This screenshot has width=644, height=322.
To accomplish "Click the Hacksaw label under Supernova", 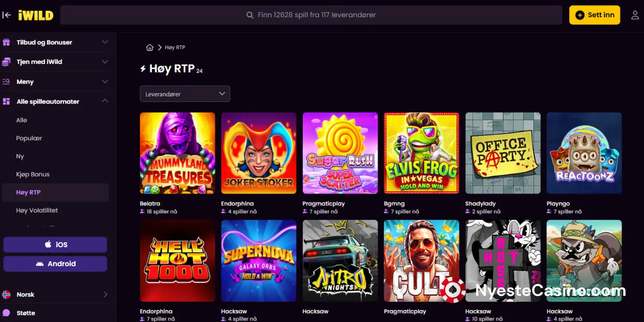I will point(234,311).
